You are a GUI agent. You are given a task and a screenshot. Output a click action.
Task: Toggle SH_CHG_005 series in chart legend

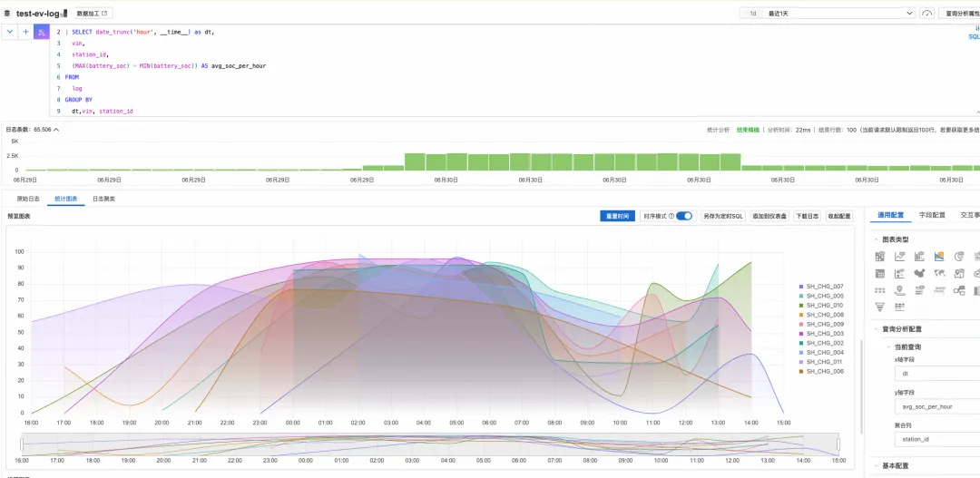pyautogui.click(x=821, y=296)
